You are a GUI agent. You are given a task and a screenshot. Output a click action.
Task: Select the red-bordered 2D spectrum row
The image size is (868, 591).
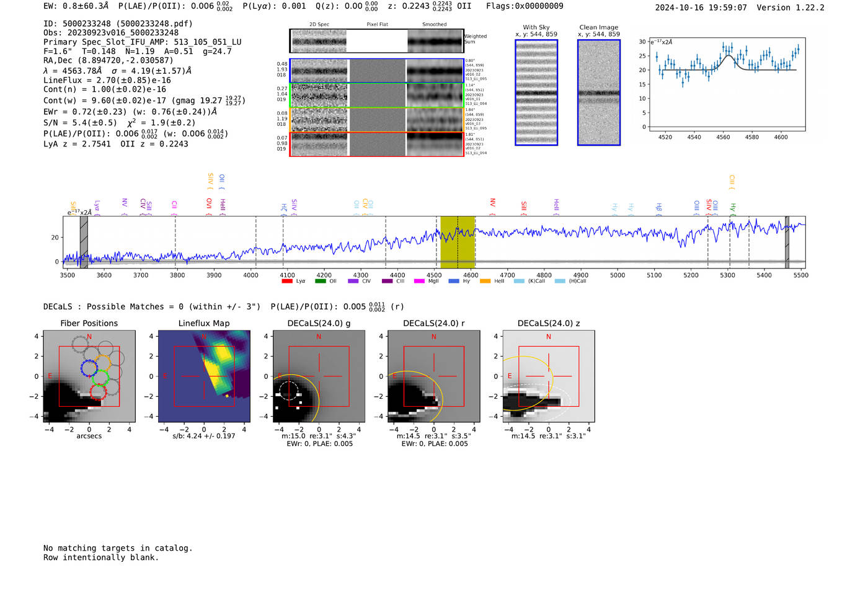tap(376, 144)
